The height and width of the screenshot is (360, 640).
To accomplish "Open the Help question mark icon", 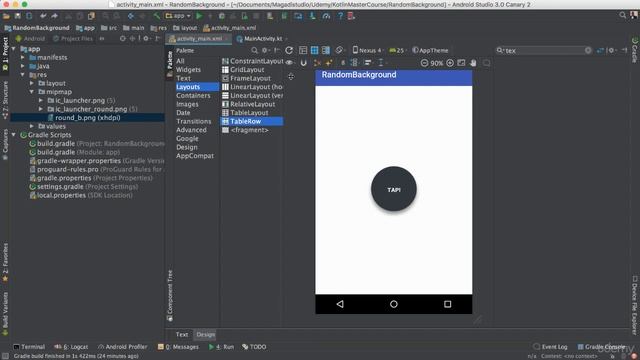I will pos(340,16).
